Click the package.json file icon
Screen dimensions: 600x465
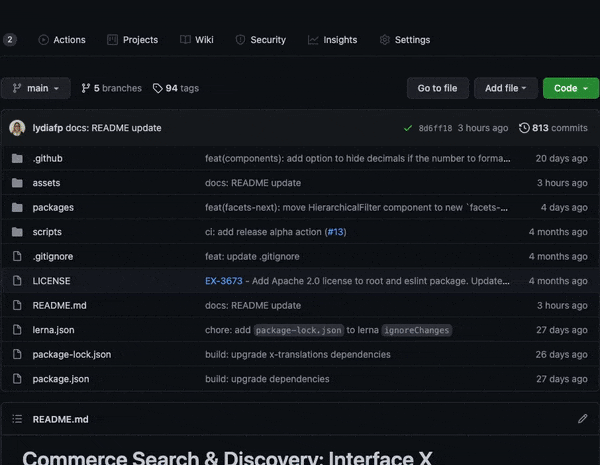(x=17, y=379)
